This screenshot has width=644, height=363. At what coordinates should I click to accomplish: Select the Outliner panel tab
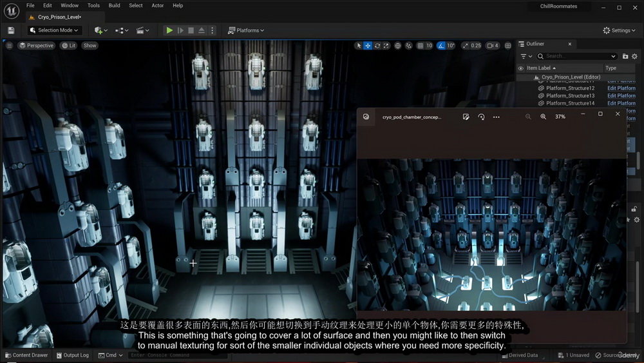click(x=535, y=44)
